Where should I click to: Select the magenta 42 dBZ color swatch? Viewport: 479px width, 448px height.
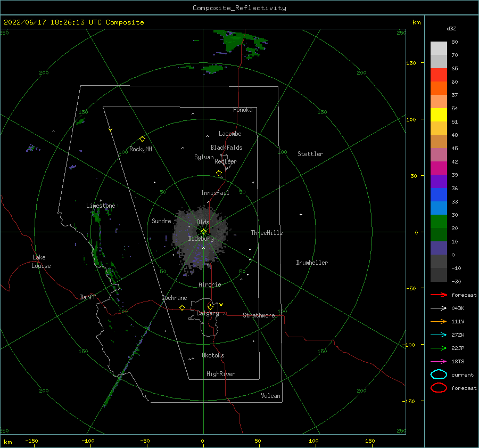439,168
